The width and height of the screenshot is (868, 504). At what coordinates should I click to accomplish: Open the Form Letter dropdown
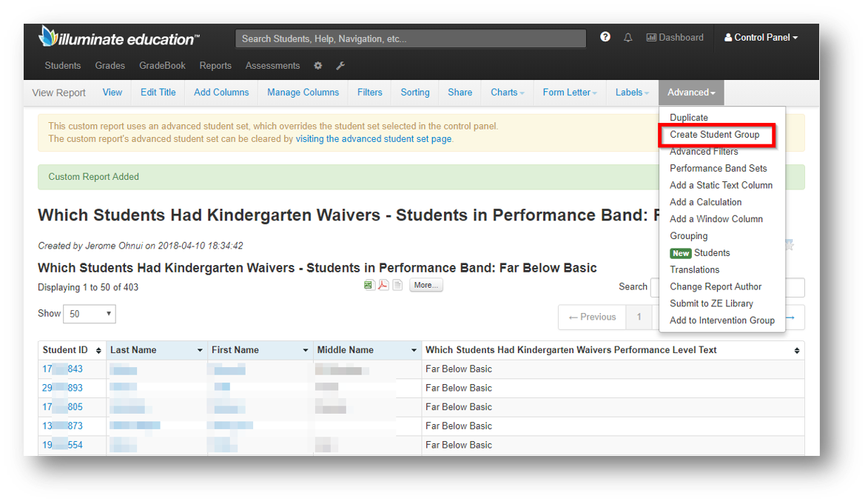(x=569, y=93)
